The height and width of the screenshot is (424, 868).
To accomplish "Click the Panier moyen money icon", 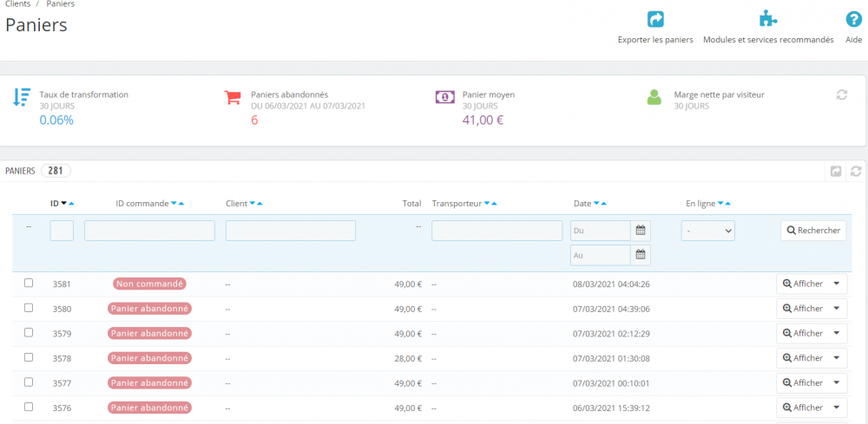I will [x=444, y=97].
